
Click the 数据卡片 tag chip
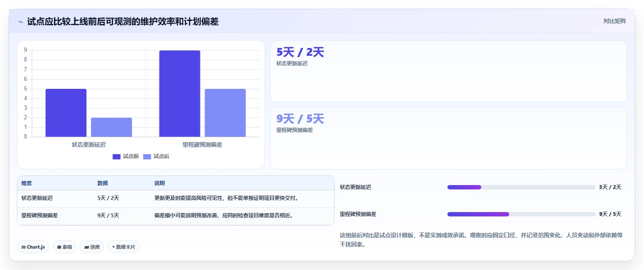pos(124,247)
